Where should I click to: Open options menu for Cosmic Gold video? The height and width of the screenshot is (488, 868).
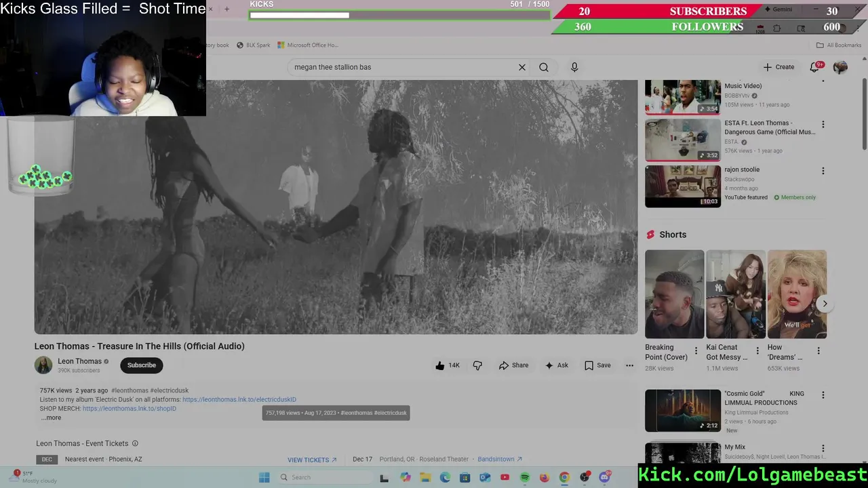823,395
